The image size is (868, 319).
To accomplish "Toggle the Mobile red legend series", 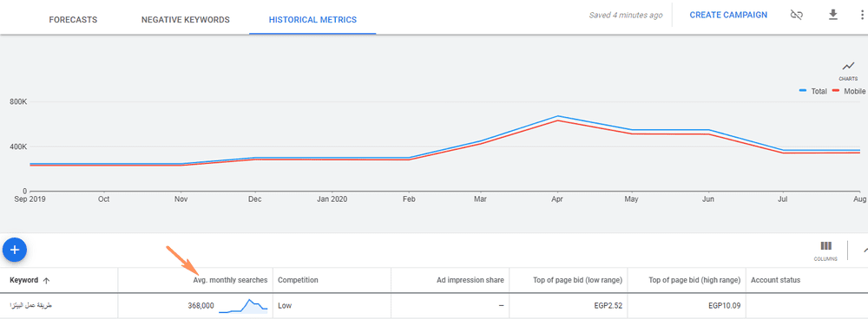I will pos(849,91).
